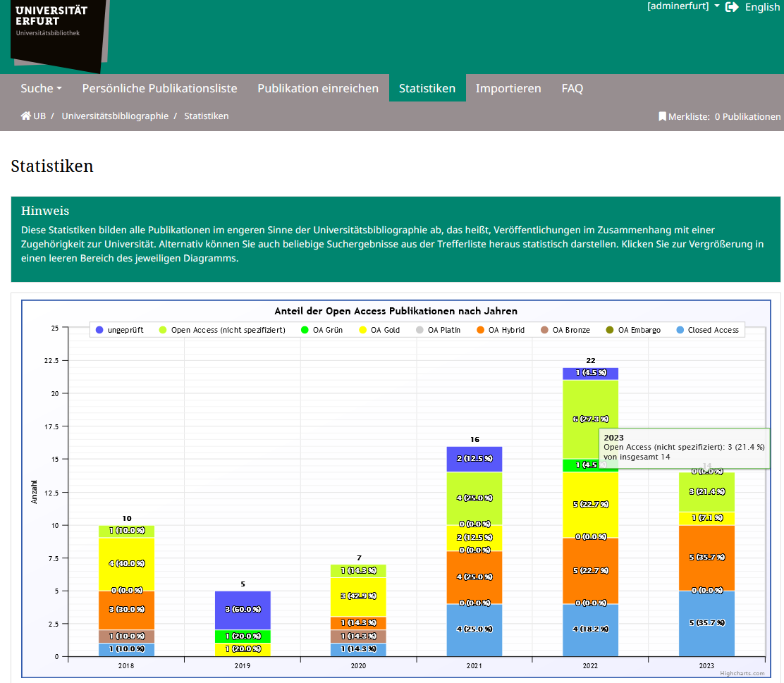Image resolution: width=784 pixels, height=683 pixels.
Task: Open the FAQ page
Action: [x=572, y=88]
